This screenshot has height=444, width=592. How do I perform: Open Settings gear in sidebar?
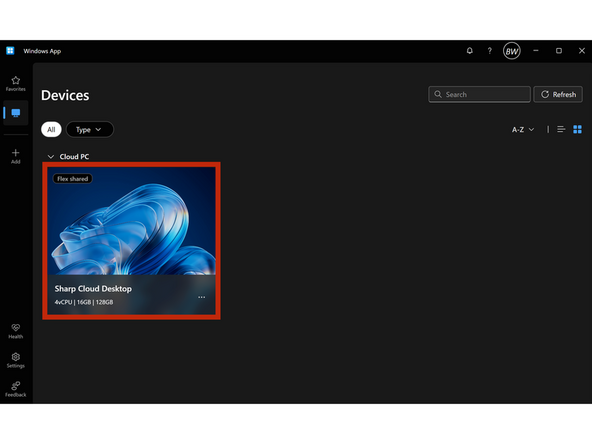coord(15,360)
